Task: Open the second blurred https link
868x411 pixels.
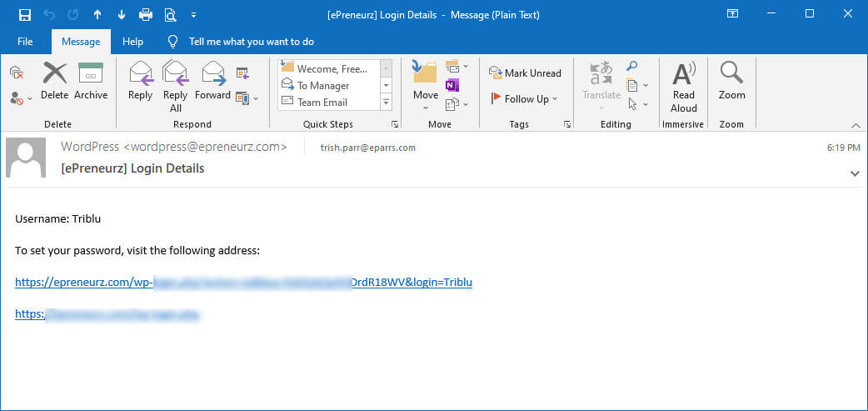Action: (107, 314)
